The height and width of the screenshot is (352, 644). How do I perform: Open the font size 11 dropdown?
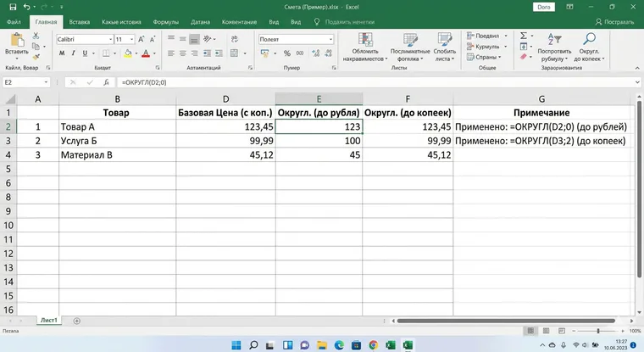click(132, 39)
